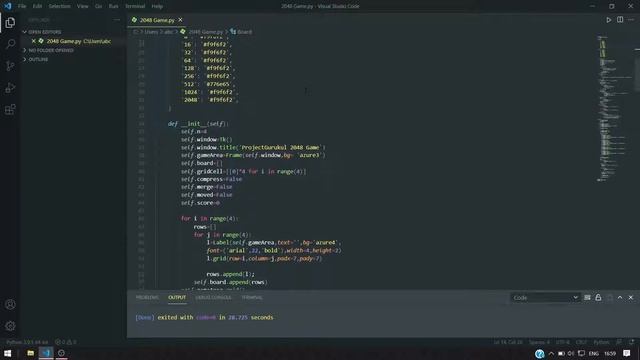The image size is (640, 360).
Task: Click UTF-8 encoding in status bar
Action: 562,342
